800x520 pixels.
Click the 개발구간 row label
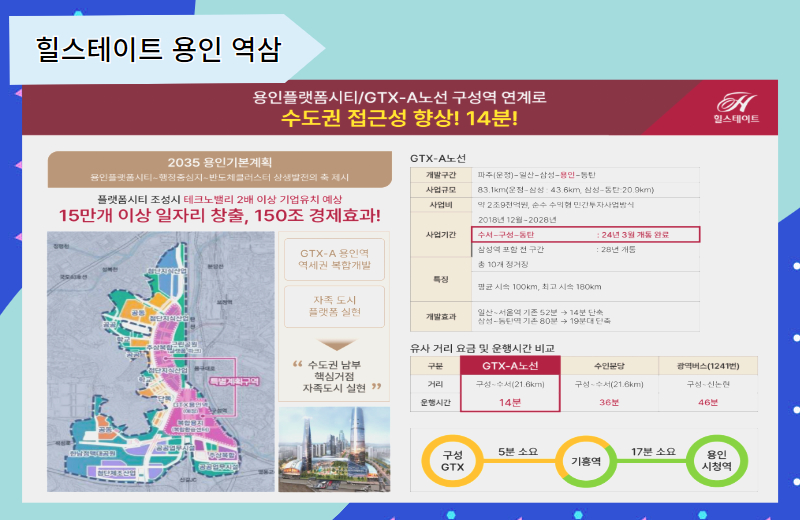(x=441, y=175)
